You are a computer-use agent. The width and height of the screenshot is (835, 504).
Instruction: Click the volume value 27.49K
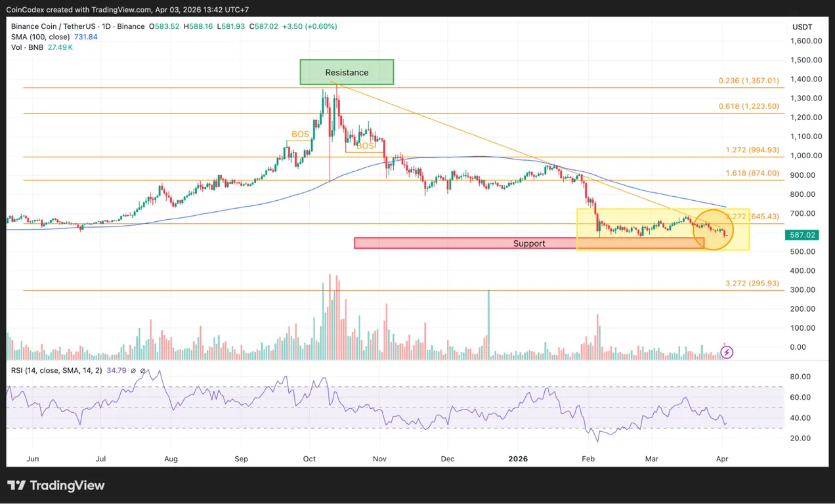(59, 48)
